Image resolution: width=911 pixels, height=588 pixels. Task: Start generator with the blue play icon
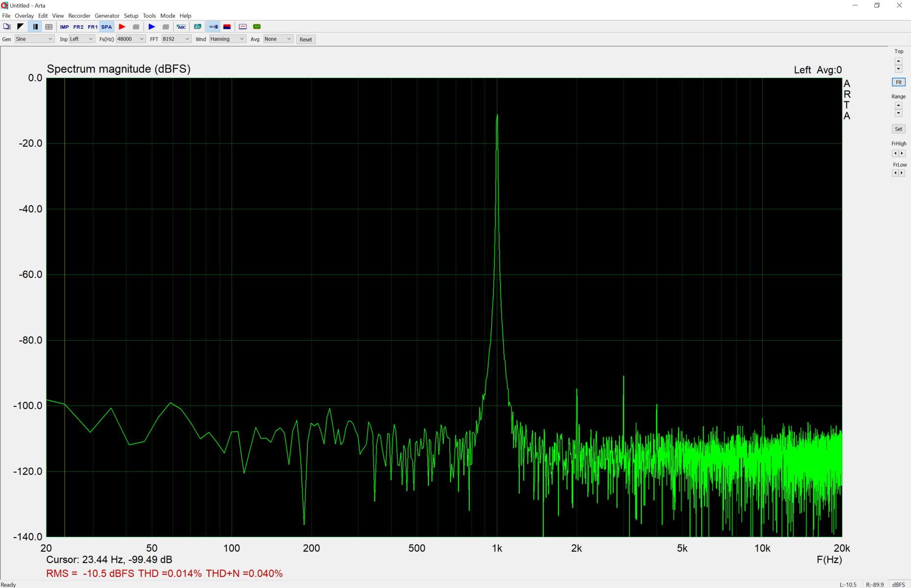pyautogui.click(x=152, y=26)
